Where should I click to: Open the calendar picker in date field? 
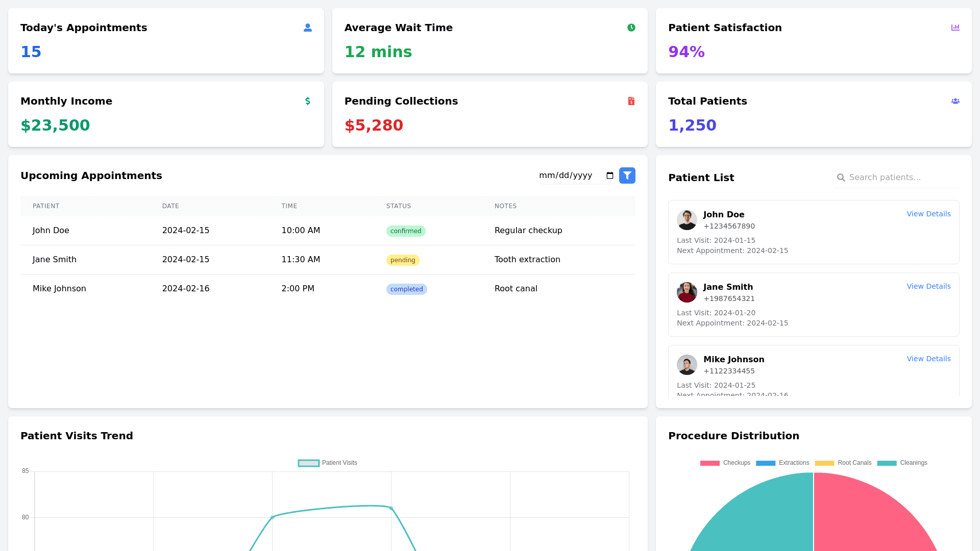click(x=609, y=176)
